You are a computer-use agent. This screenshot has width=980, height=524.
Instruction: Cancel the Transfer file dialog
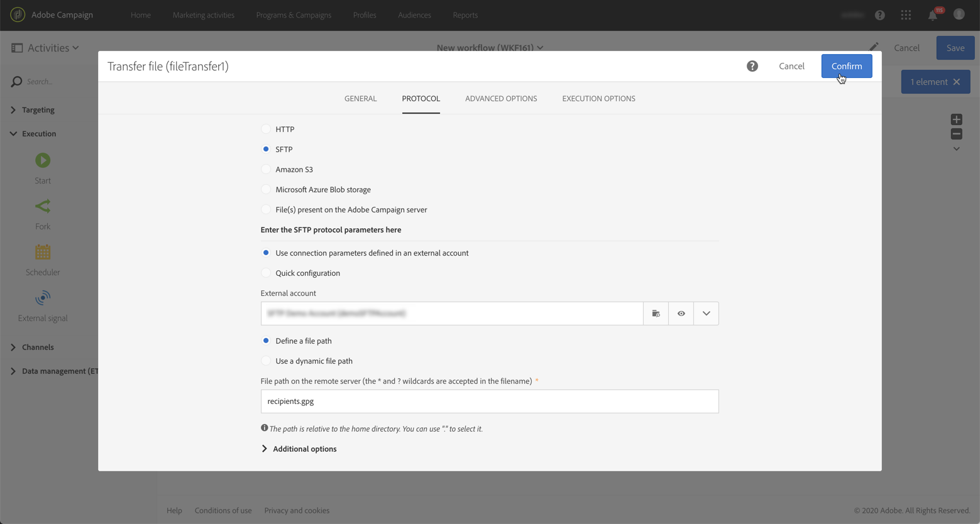(x=791, y=66)
